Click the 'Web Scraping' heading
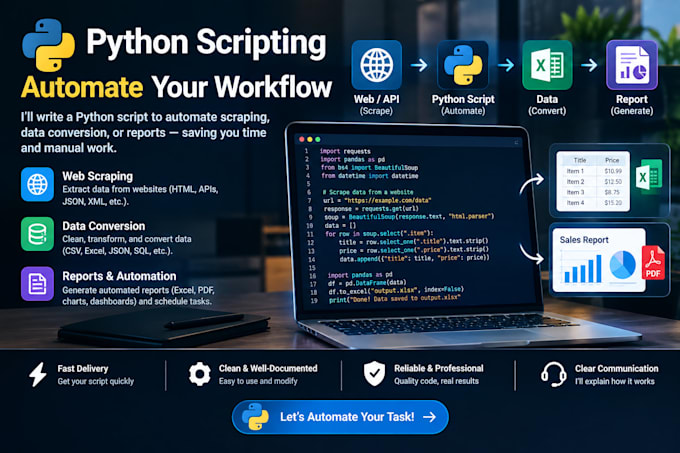 (x=98, y=176)
